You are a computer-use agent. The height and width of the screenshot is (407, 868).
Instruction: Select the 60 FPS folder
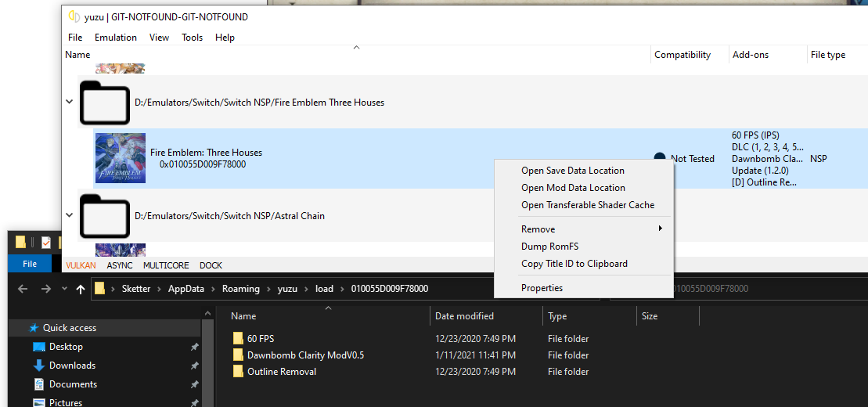click(x=261, y=338)
